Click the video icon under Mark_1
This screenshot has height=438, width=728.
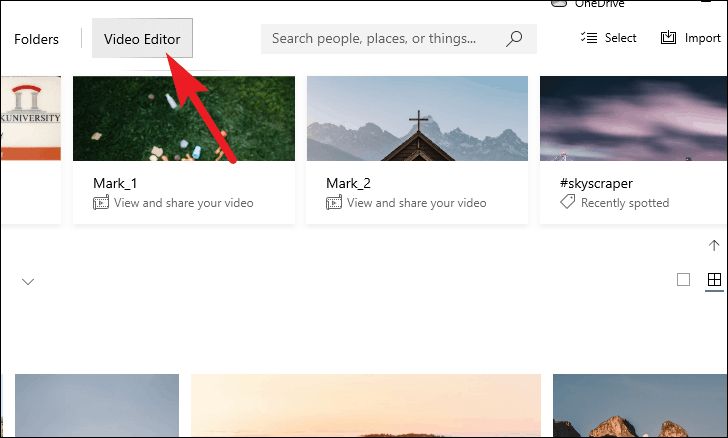point(101,203)
